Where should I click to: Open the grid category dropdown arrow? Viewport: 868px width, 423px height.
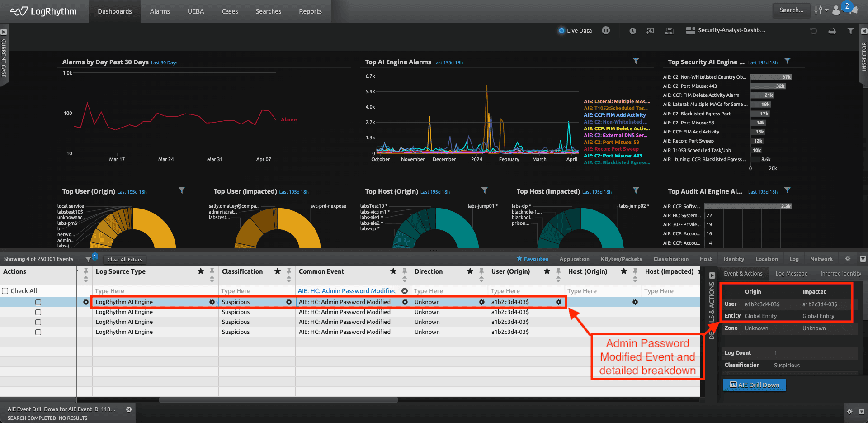(863, 259)
